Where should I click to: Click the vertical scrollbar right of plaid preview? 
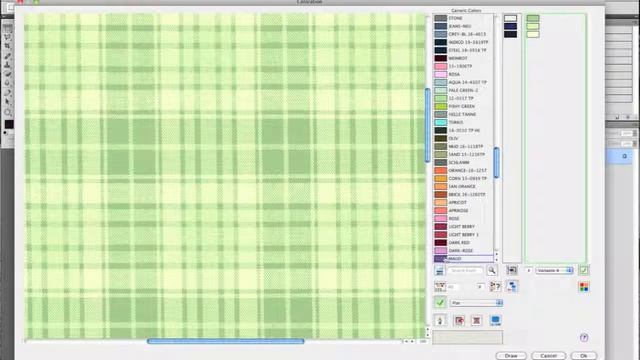[427, 125]
